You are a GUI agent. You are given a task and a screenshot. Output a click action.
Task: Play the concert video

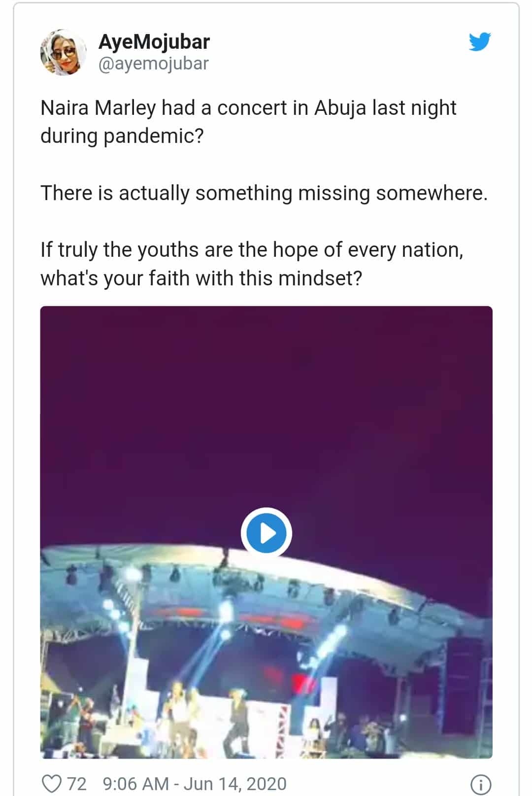266,533
